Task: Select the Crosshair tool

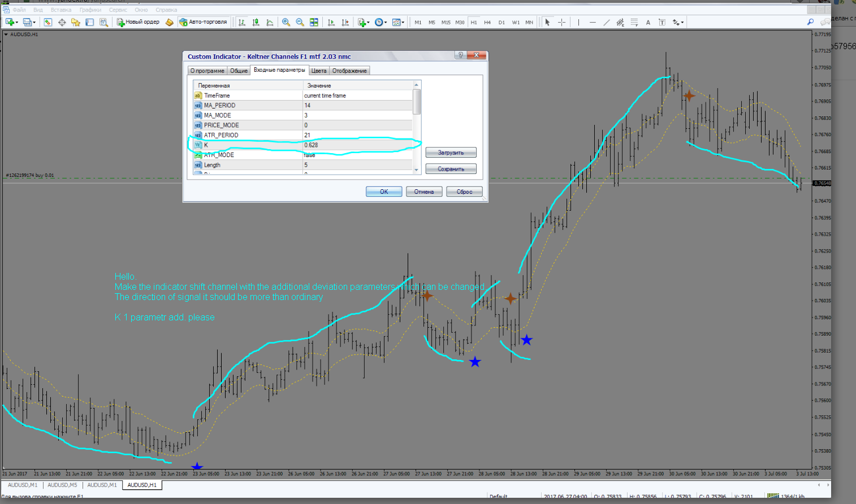Action: pyautogui.click(x=561, y=22)
